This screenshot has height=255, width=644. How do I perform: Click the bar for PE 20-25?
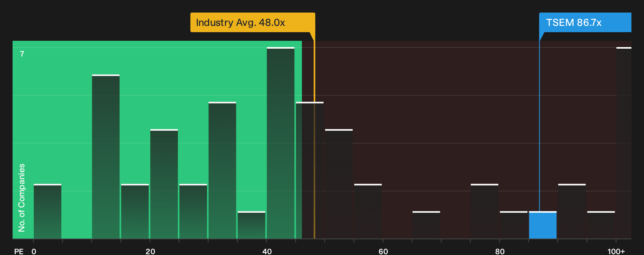click(x=164, y=184)
